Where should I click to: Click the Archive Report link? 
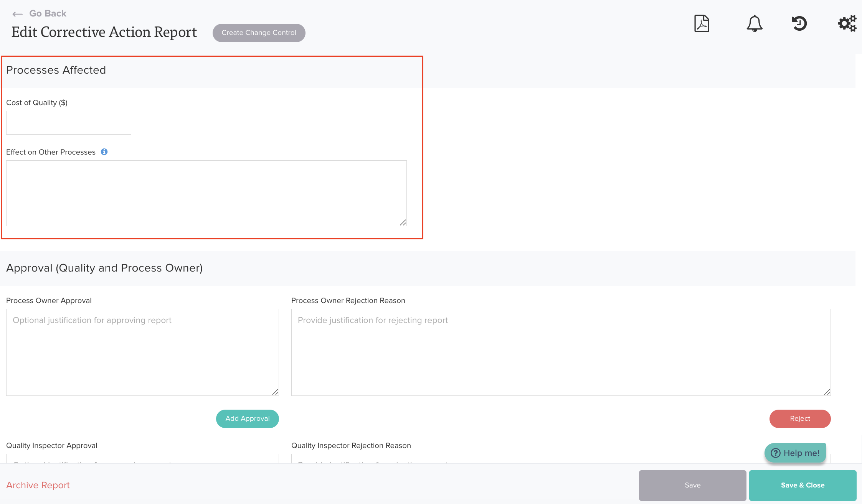coord(38,485)
